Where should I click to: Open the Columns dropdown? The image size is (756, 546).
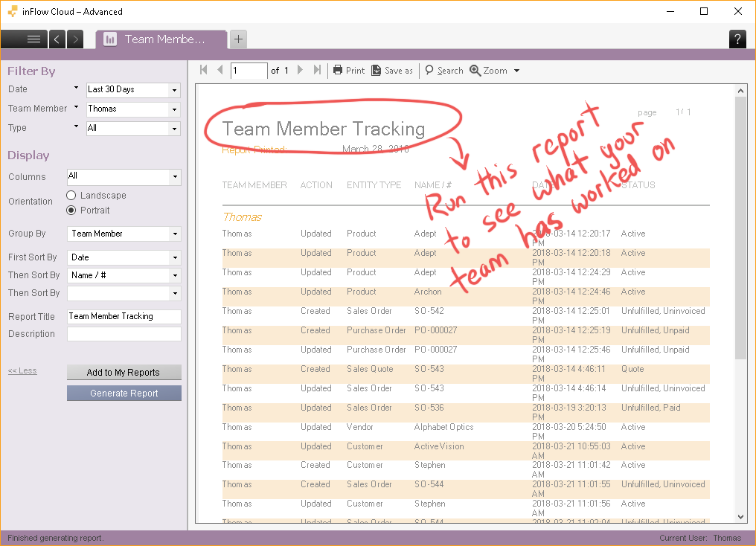[x=124, y=176]
